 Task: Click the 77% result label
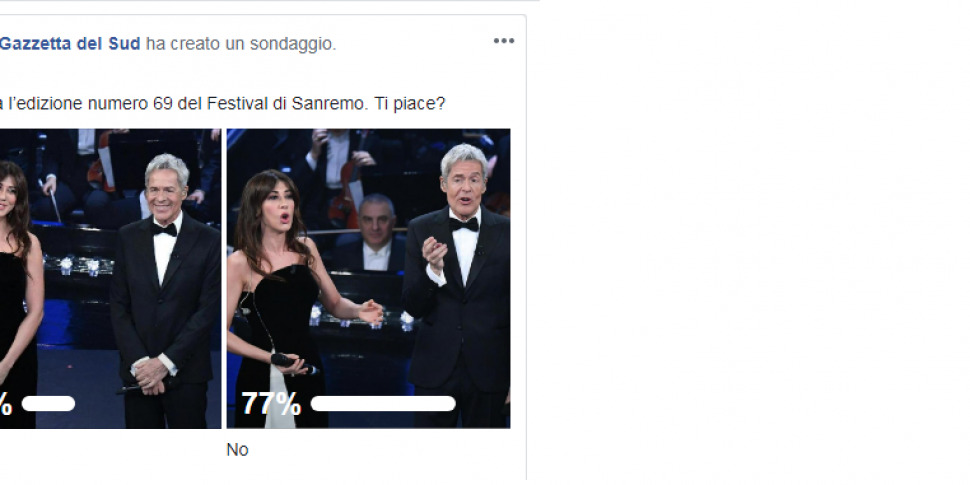pos(271,404)
